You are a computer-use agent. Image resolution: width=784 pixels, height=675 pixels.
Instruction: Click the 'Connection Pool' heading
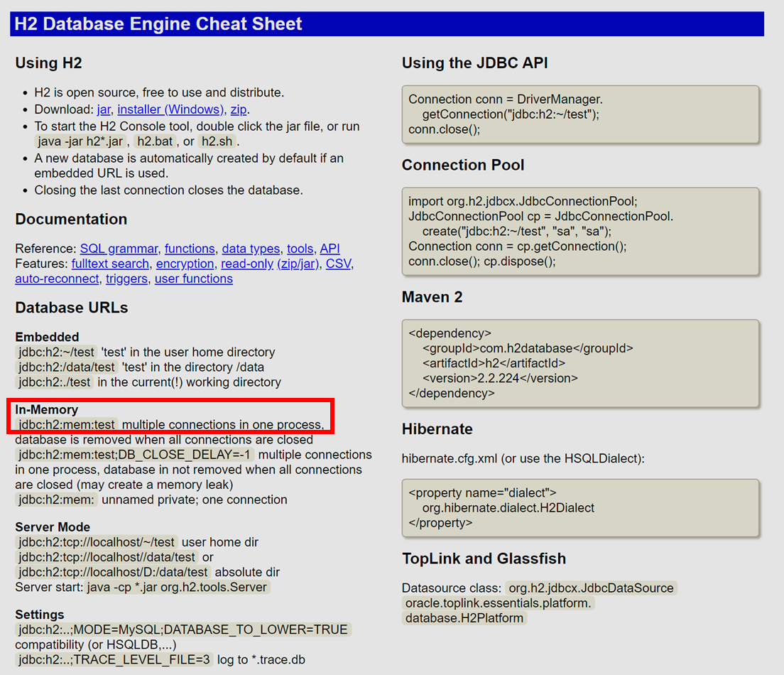pyautogui.click(x=463, y=165)
